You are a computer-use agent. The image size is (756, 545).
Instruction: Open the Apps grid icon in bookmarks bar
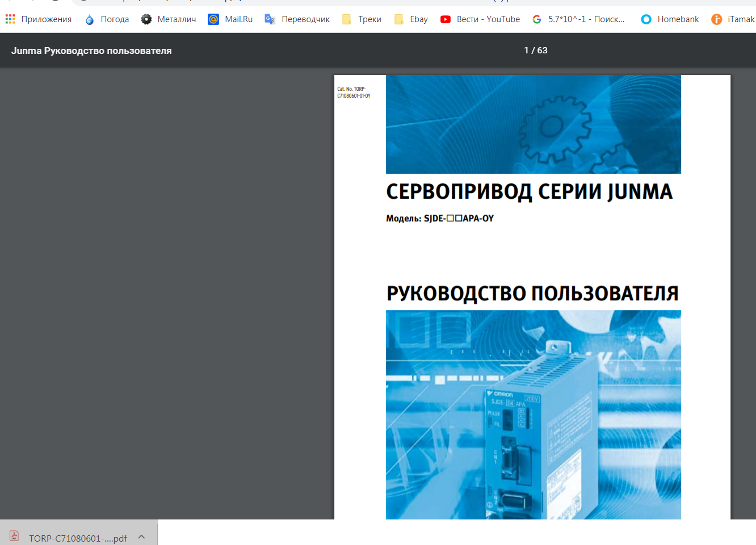click(x=10, y=19)
